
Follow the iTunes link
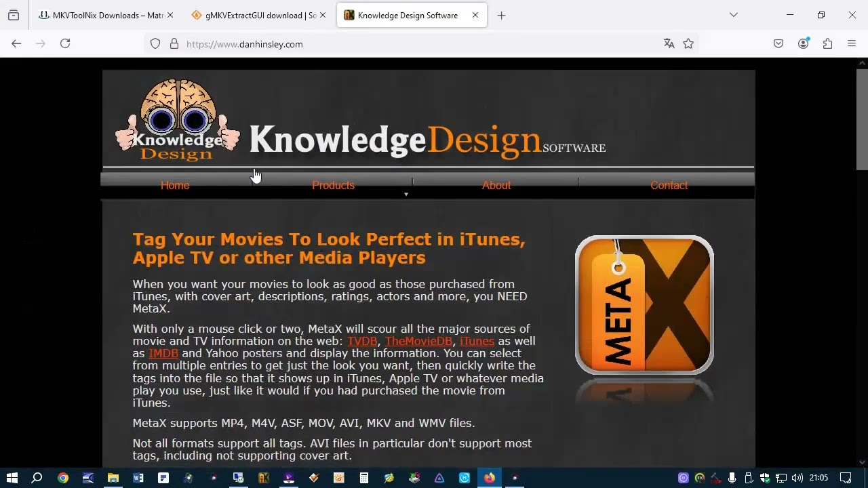[x=477, y=341]
